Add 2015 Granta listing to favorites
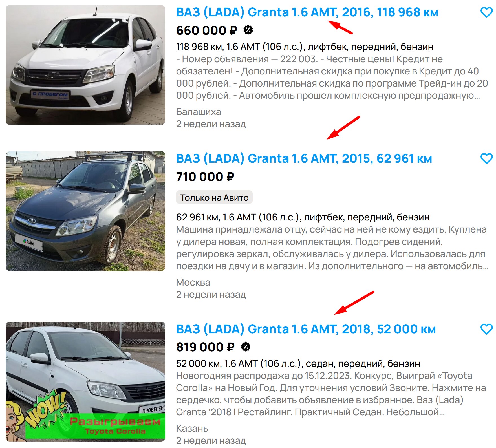Image resolution: width=496 pixels, height=448 pixels. 486,158
